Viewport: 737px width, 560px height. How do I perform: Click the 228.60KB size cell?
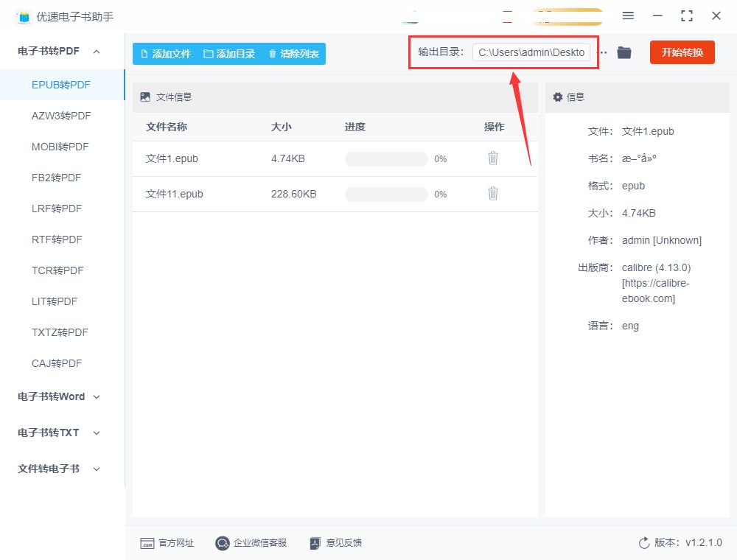coord(294,194)
